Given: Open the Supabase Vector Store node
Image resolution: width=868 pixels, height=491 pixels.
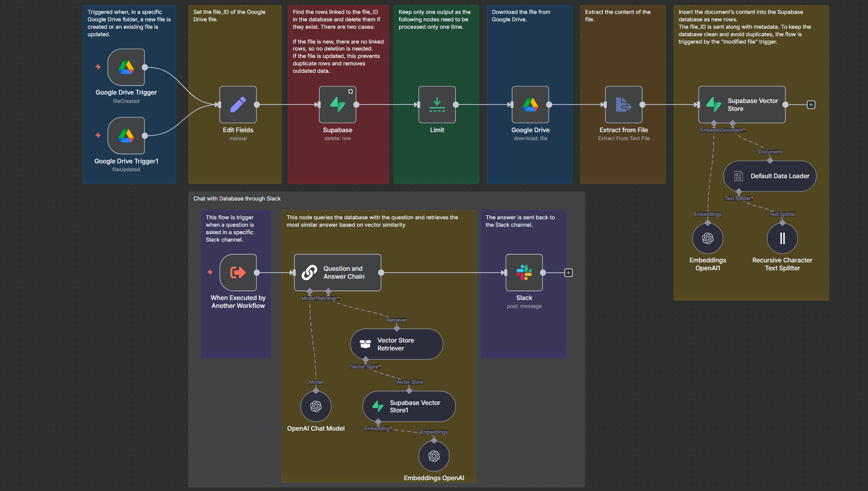Looking at the screenshot, I should tap(742, 105).
